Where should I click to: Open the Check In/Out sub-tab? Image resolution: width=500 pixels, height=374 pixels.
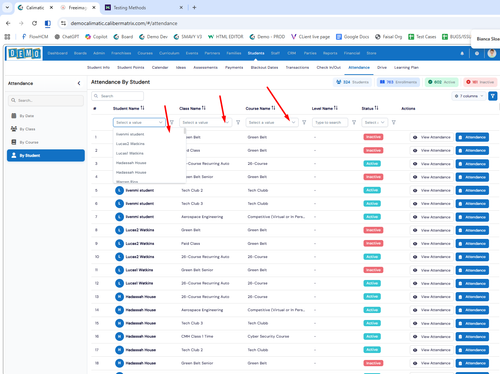(329, 67)
